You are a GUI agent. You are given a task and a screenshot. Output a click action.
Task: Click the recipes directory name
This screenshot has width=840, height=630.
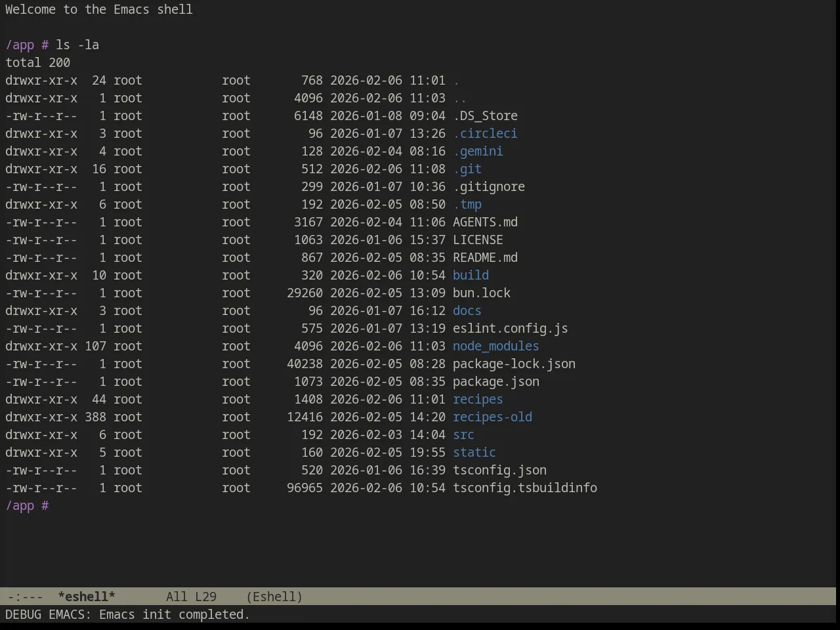click(x=478, y=399)
